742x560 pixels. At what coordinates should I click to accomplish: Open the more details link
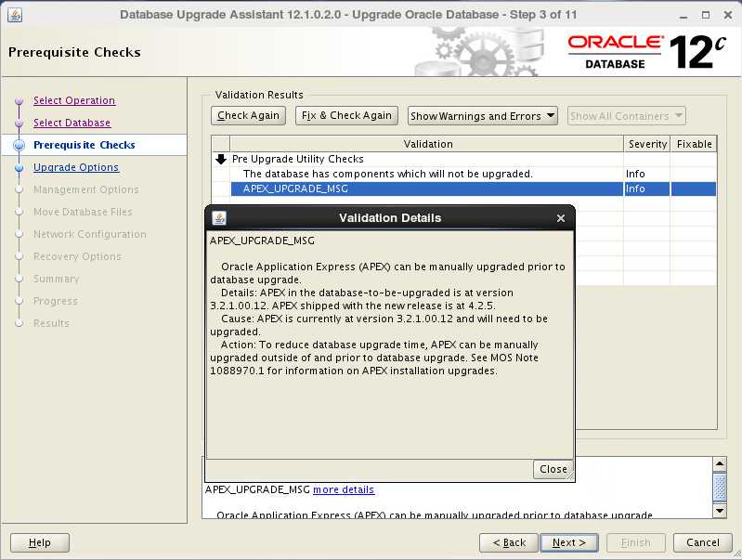tap(344, 489)
